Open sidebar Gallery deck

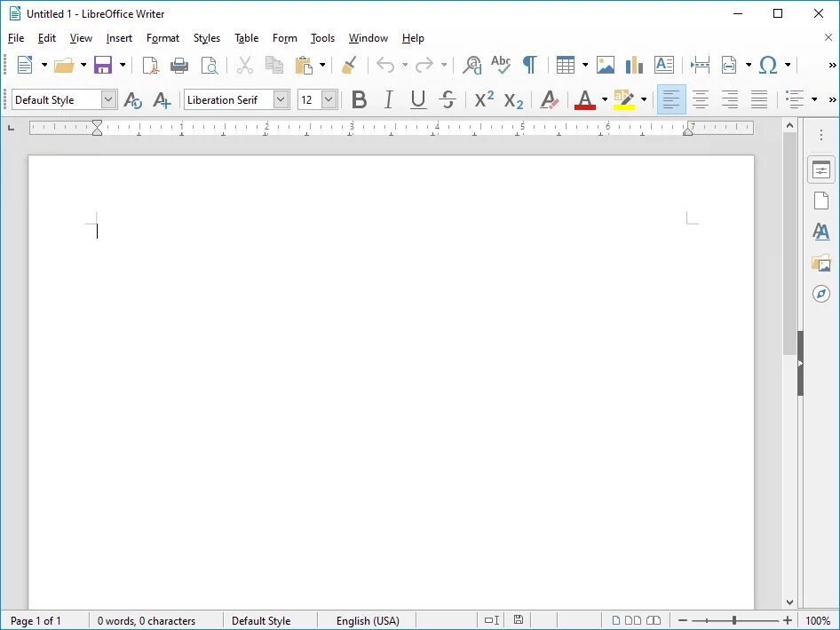821,263
